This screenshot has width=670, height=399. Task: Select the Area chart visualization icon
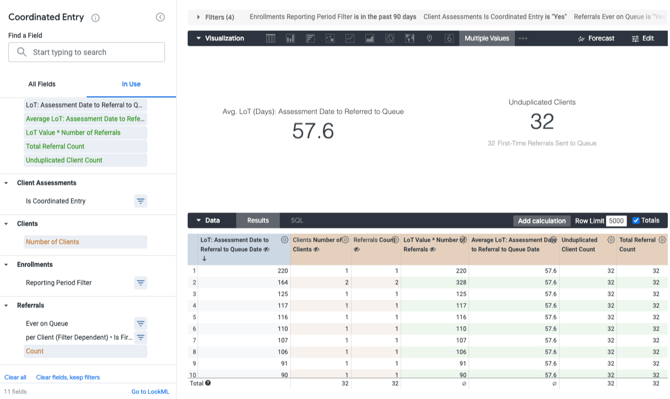370,38
